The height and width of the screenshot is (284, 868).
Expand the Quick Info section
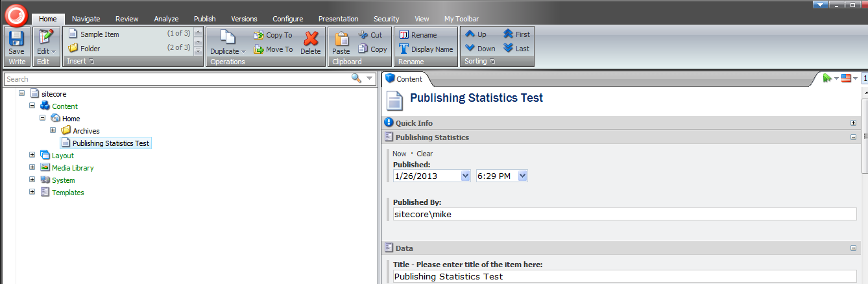[853, 123]
